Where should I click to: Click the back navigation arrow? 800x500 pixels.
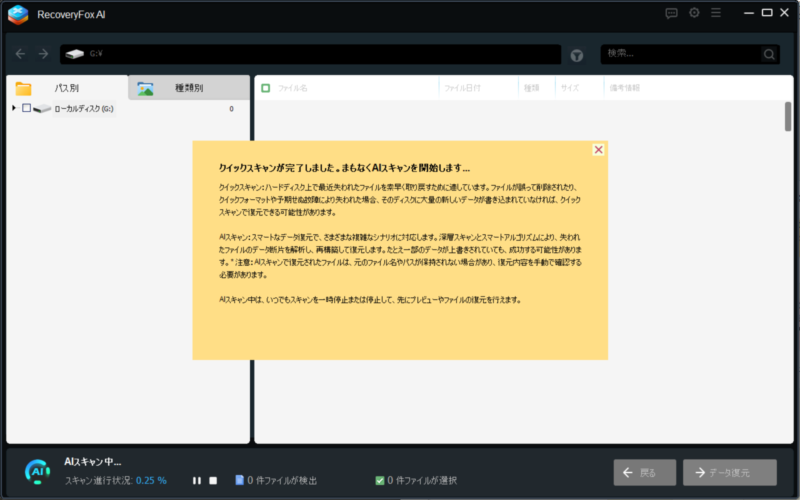[21, 54]
